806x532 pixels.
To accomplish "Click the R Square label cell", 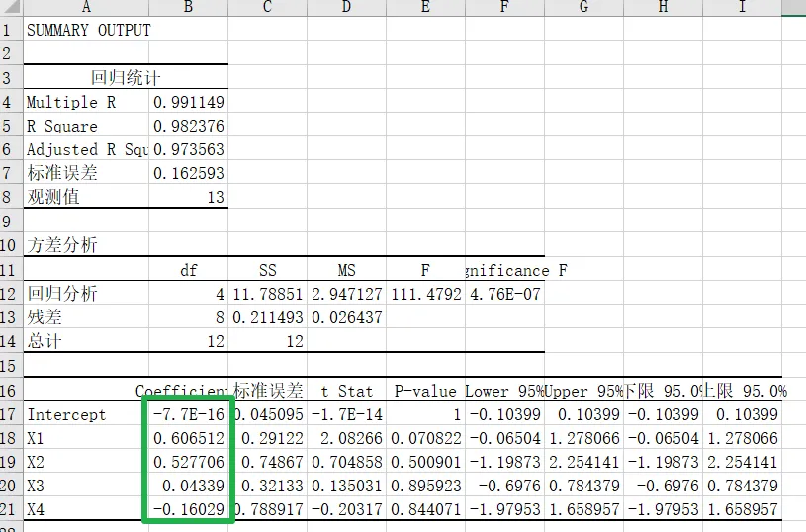I will (86, 126).
